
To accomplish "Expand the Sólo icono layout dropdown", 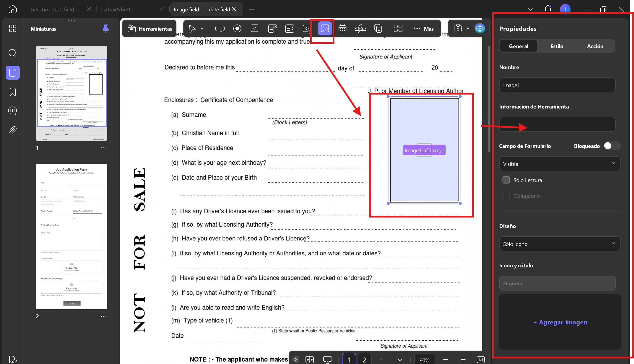I will coord(559,244).
